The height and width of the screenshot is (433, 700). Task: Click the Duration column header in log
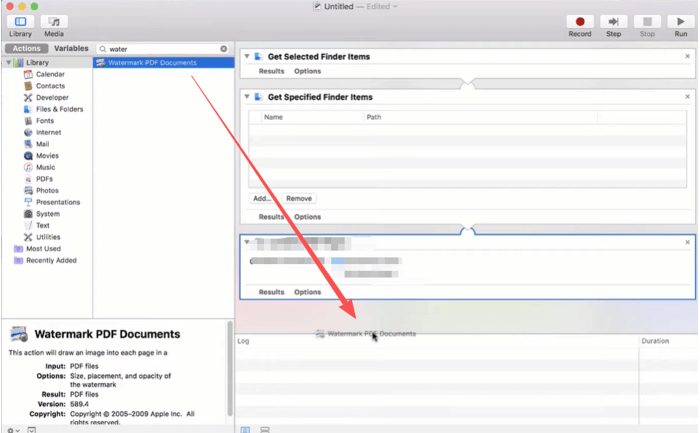pyautogui.click(x=655, y=341)
